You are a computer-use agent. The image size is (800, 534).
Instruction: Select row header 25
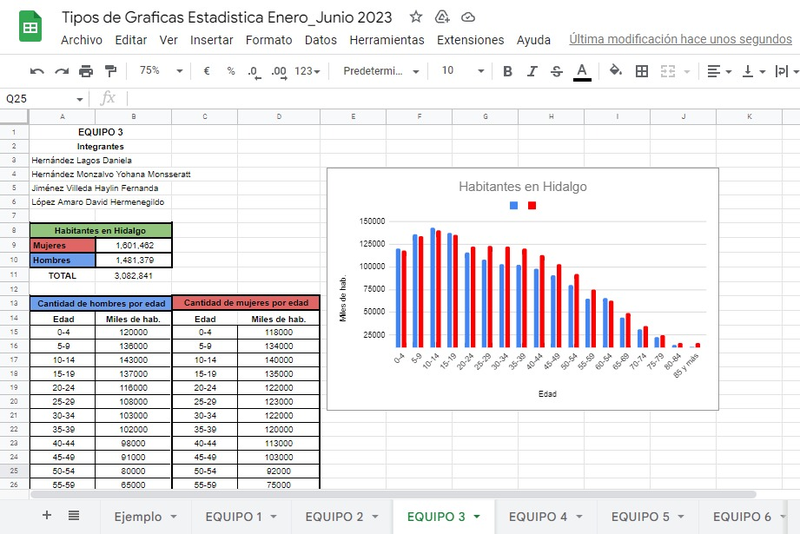pos(14,471)
